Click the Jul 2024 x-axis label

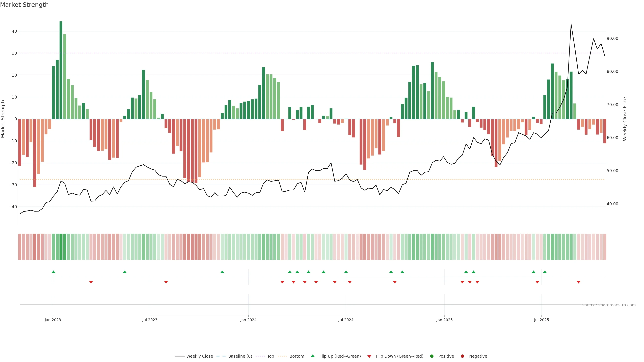346,320
